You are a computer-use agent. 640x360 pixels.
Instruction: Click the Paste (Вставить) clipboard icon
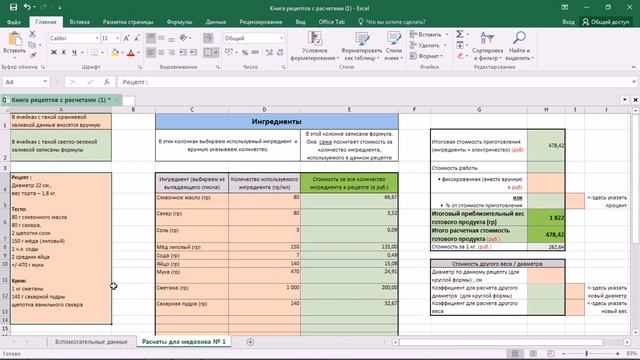click(15, 39)
